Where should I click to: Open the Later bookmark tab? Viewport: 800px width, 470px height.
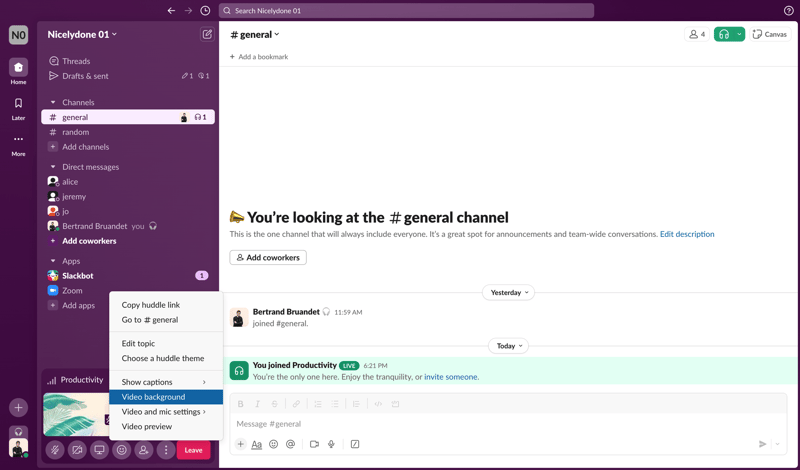click(x=18, y=109)
